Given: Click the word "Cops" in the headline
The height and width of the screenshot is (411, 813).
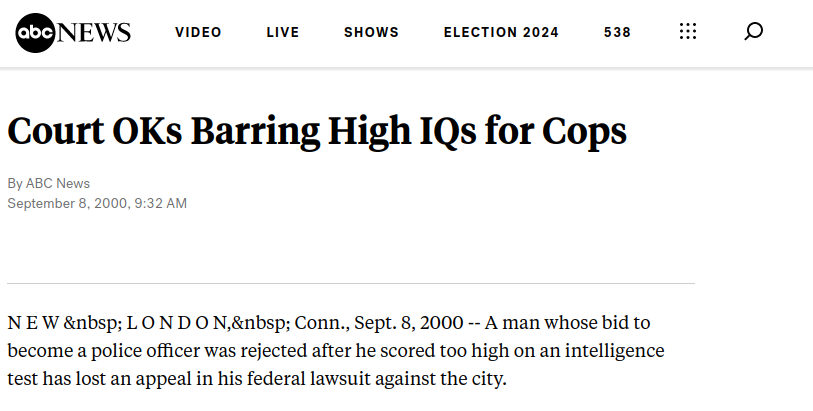Looking at the screenshot, I should (584, 132).
